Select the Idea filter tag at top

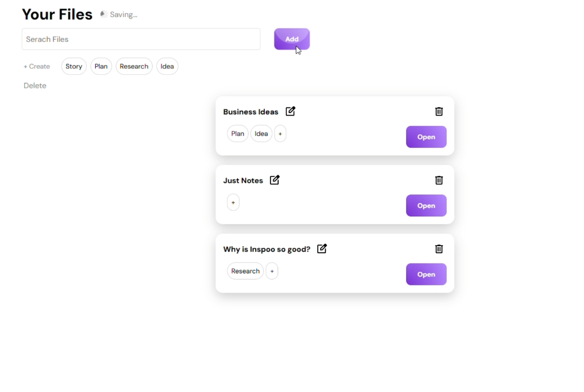point(167,66)
